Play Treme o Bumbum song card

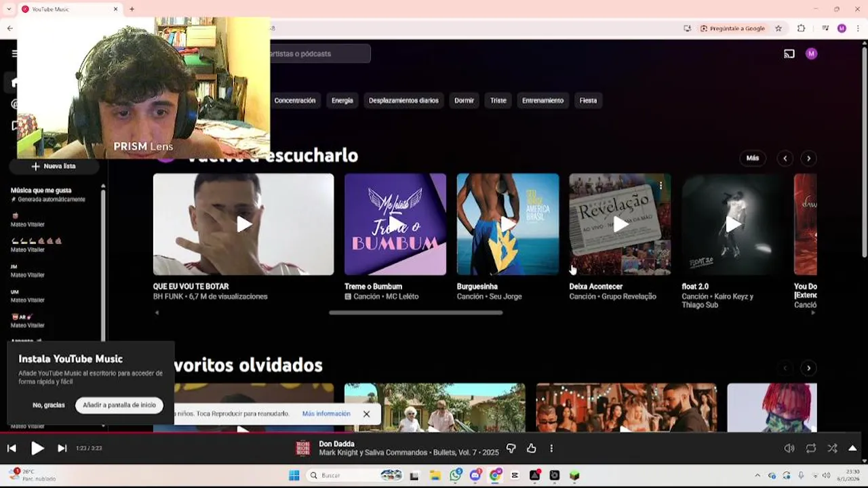pyautogui.click(x=395, y=224)
